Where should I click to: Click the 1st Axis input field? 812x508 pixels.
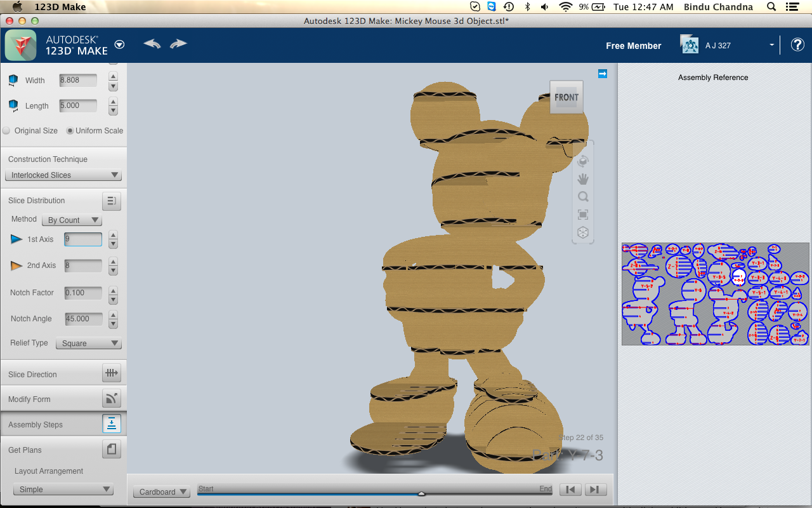pos(82,239)
